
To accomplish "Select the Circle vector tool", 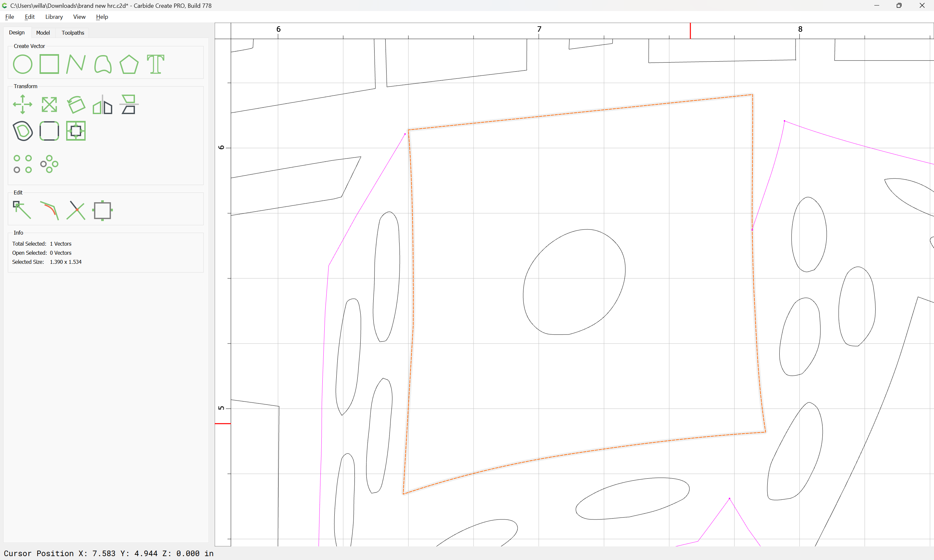I will coord(23,64).
